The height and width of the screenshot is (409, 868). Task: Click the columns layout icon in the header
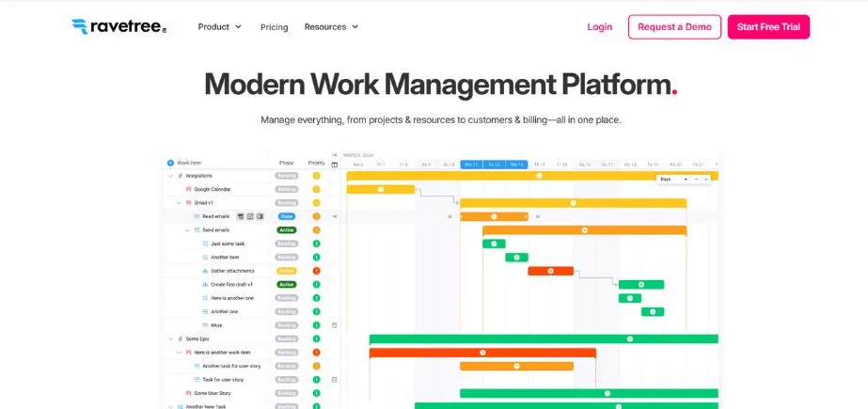click(335, 165)
